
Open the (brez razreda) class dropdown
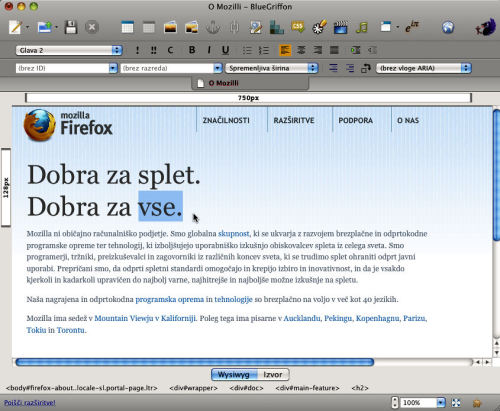click(171, 68)
